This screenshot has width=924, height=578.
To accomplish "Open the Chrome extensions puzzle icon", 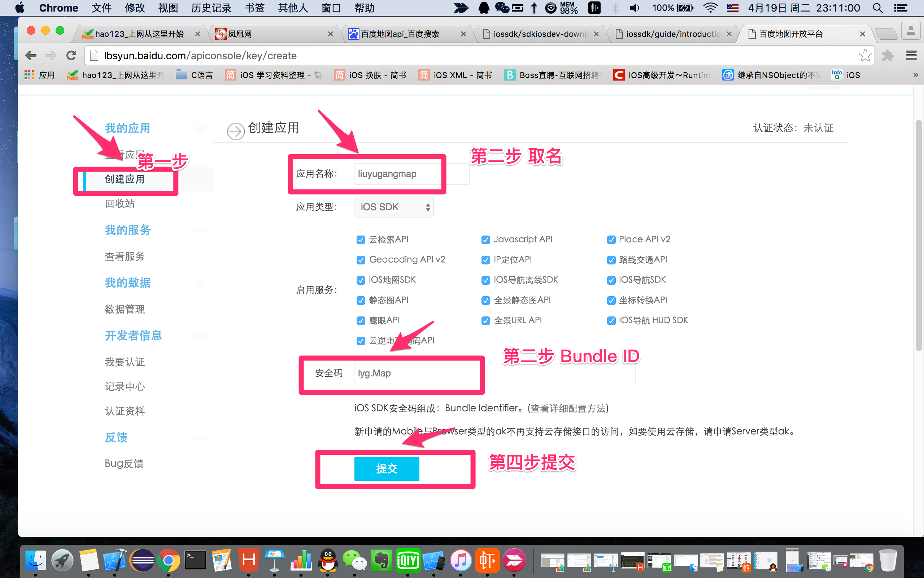I will coord(888,56).
